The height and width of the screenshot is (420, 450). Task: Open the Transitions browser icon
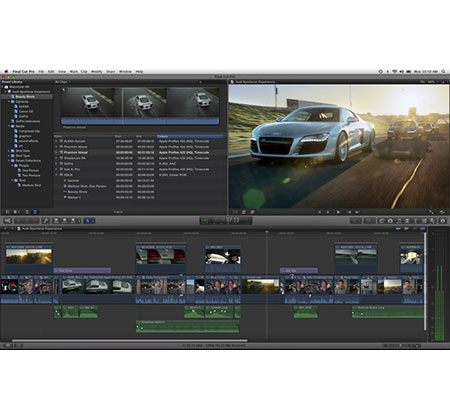[x=407, y=221]
